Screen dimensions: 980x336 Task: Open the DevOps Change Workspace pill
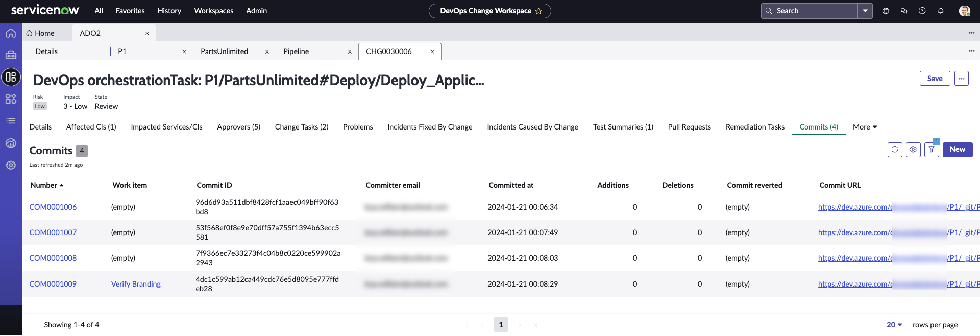click(490, 11)
